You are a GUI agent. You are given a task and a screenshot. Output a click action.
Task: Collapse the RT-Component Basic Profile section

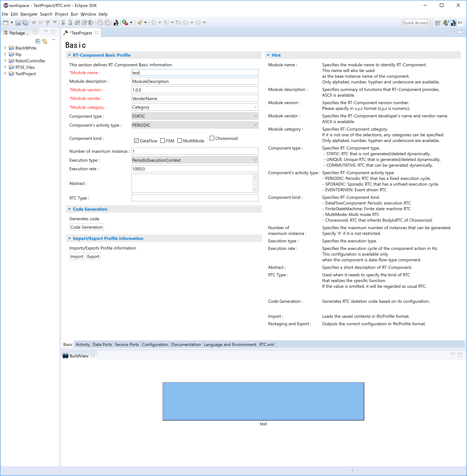tap(69, 55)
